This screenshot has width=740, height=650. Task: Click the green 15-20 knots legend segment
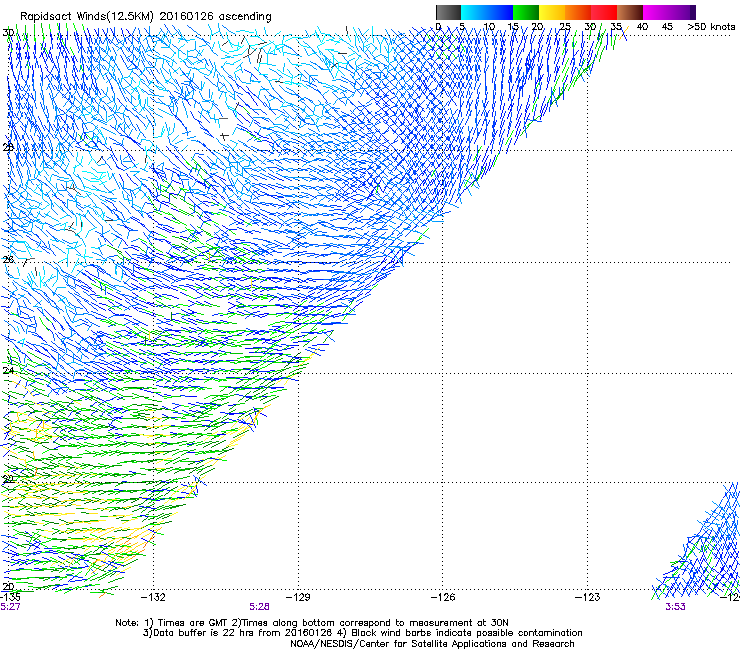coord(526,12)
